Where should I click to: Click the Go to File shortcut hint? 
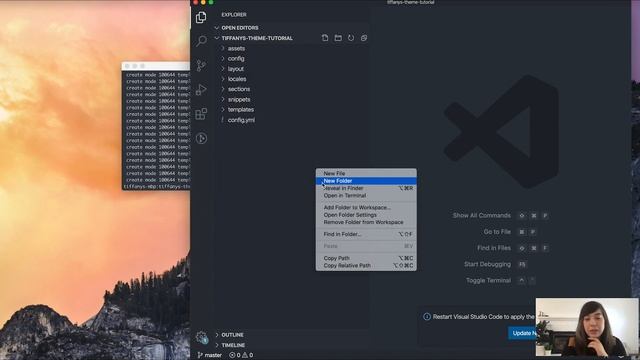510,232
